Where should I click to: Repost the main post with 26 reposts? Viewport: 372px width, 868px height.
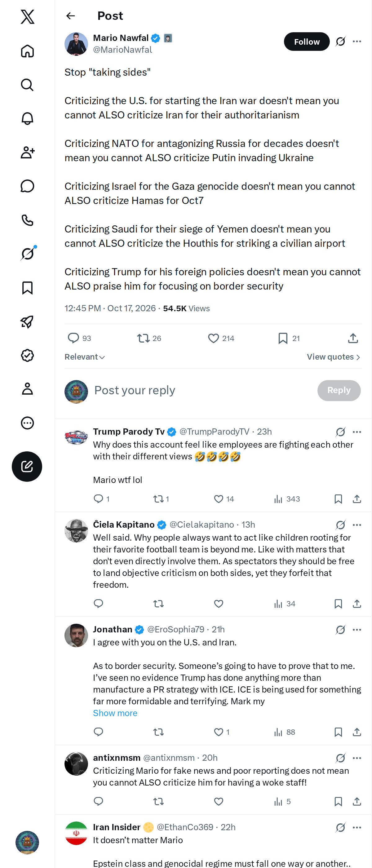(149, 338)
